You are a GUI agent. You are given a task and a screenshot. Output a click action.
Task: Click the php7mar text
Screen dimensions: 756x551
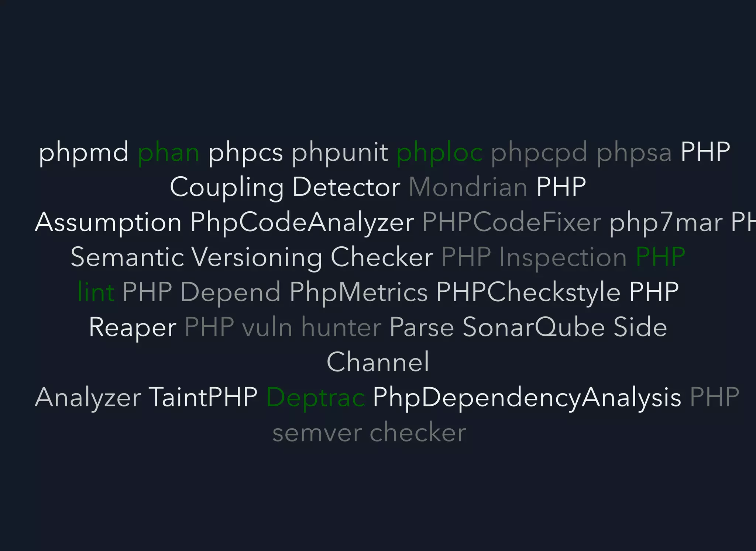pos(666,222)
